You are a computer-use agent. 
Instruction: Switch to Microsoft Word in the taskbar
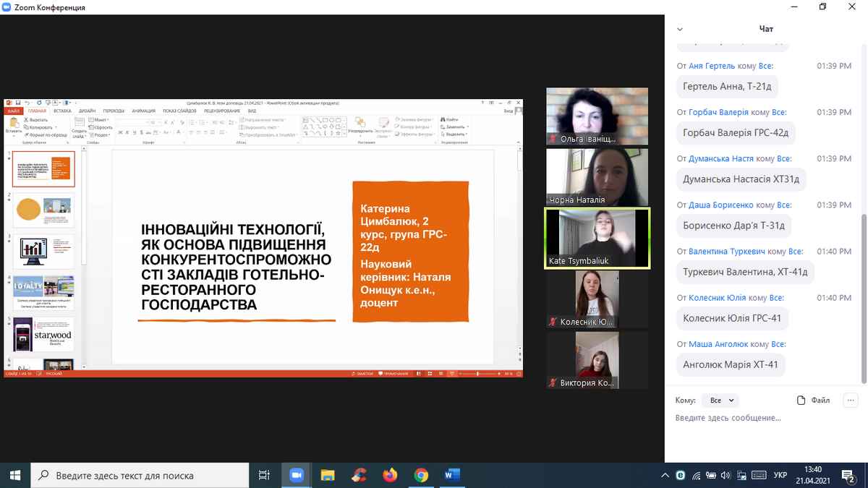452,475
